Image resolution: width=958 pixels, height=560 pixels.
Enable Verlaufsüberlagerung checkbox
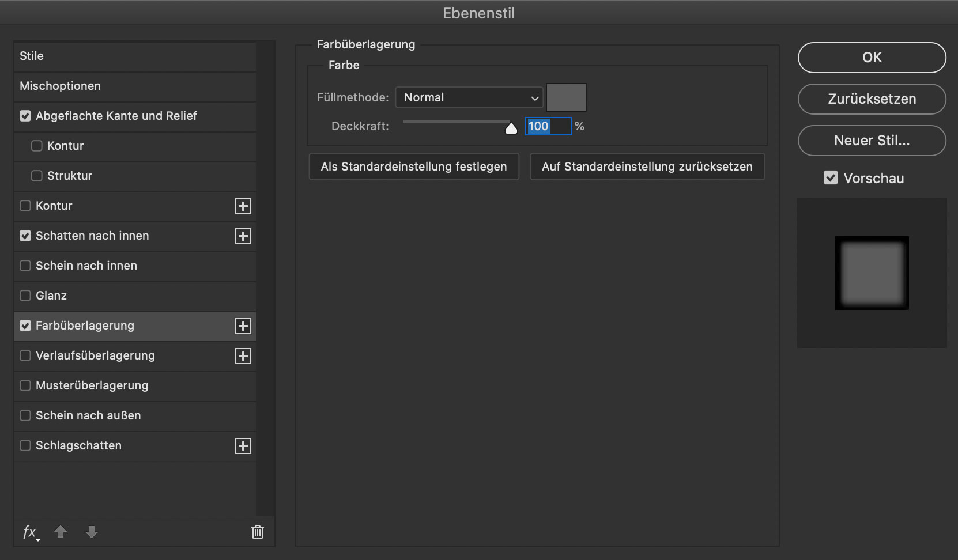(x=25, y=355)
